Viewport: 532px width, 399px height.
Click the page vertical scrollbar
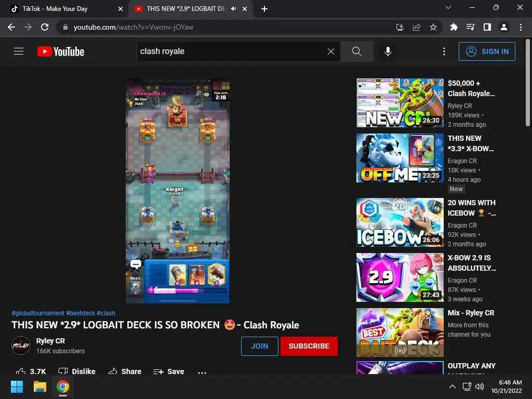click(528, 83)
